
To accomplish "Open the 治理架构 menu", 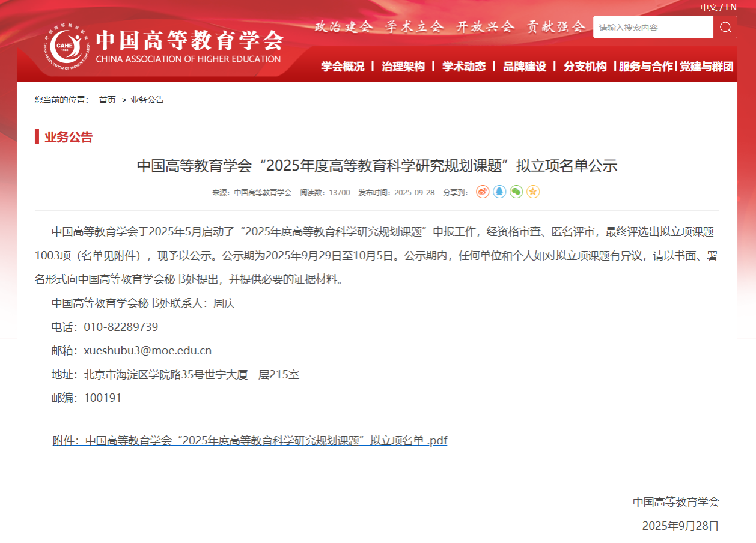I will [x=403, y=67].
